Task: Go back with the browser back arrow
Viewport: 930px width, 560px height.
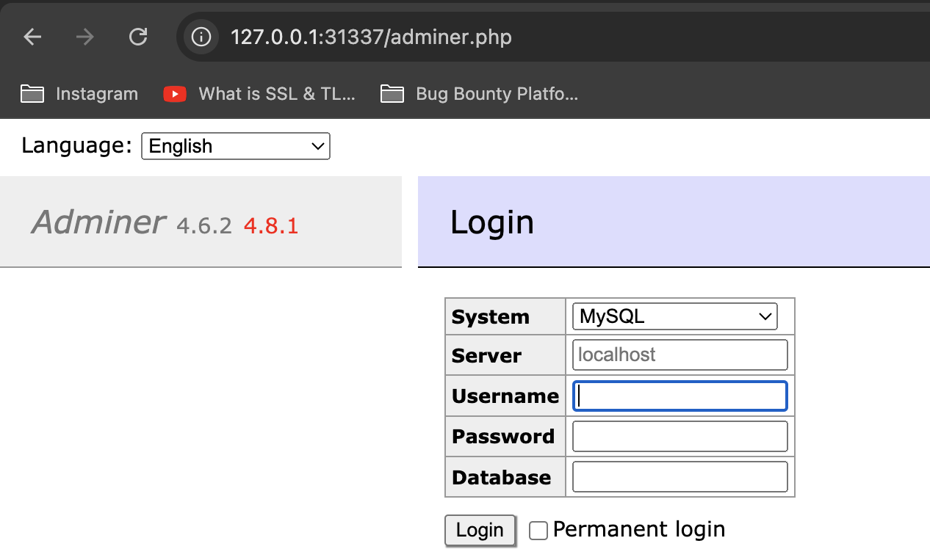Action: [x=32, y=37]
